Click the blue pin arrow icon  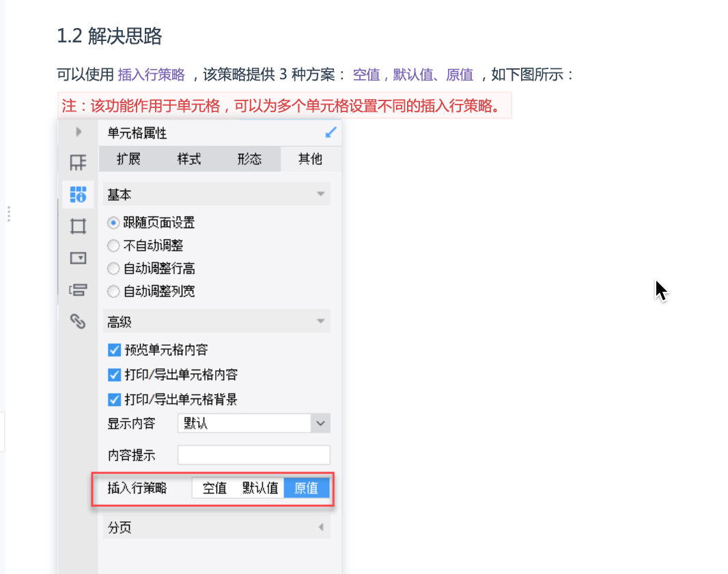(x=331, y=133)
